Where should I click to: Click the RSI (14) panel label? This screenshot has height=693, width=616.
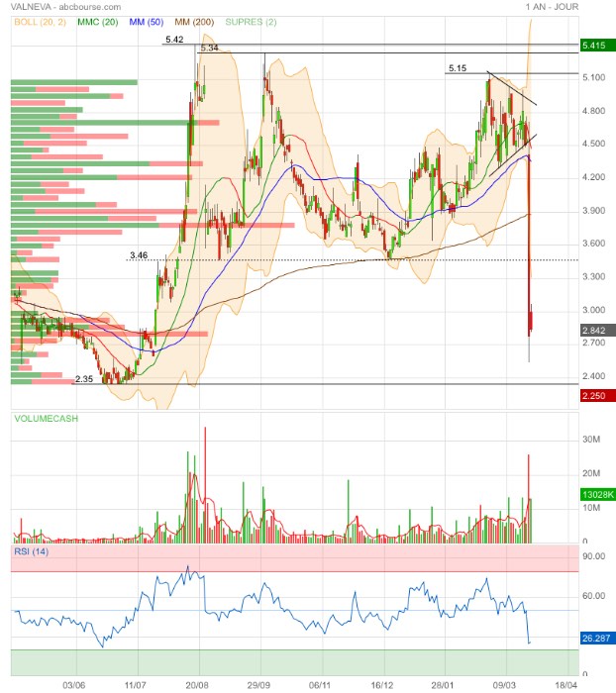point(31,551)
